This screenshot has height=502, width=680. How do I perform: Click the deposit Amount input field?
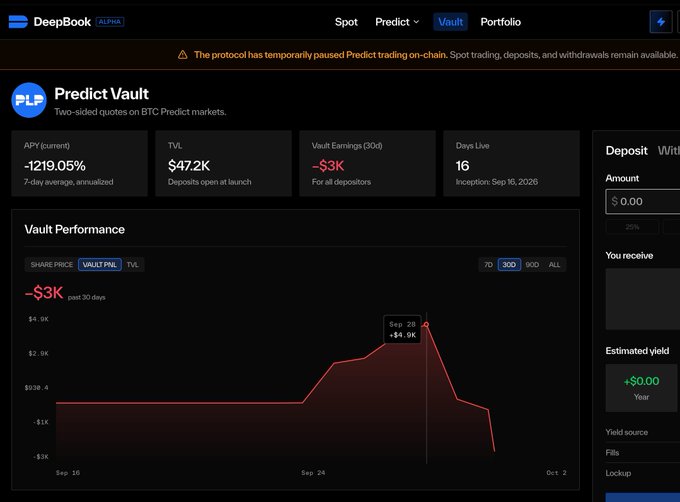coord(643,201)
